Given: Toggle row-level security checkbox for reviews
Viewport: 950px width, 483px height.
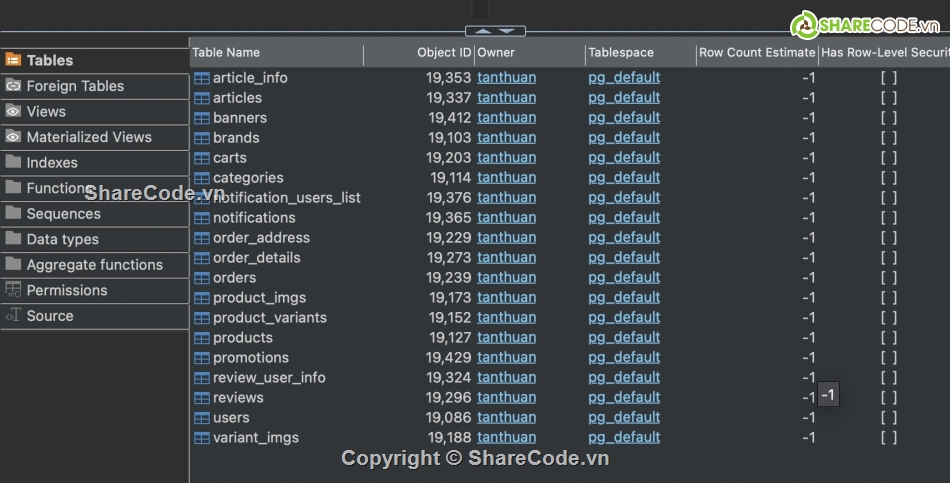Looking at the screenshot, I should pyautogui.click(x=889, y=398).
